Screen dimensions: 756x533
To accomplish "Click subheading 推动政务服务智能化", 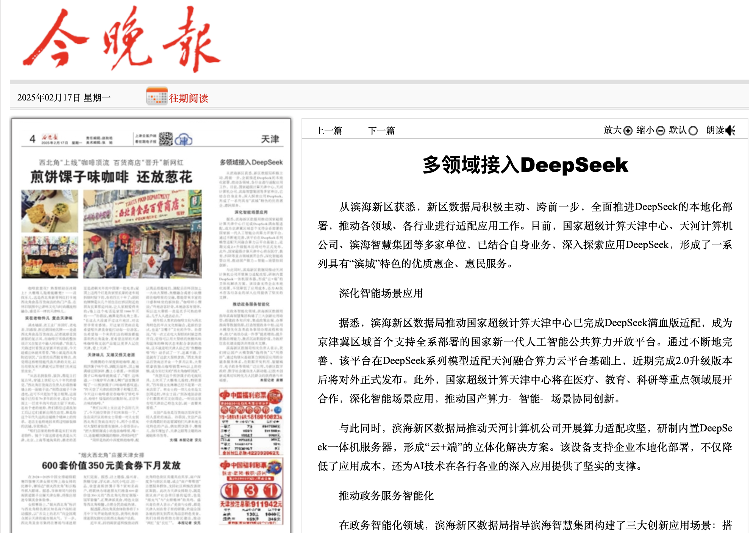I will (386, 496).
